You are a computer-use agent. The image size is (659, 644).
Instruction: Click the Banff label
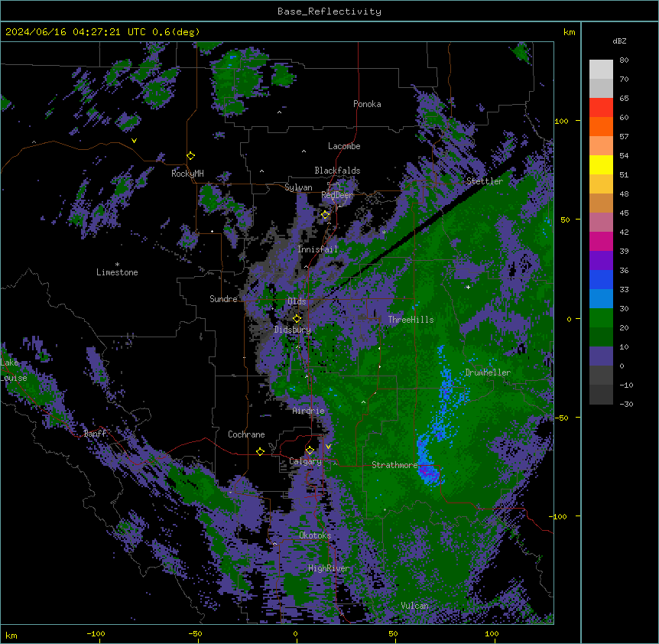pos(96,434)
